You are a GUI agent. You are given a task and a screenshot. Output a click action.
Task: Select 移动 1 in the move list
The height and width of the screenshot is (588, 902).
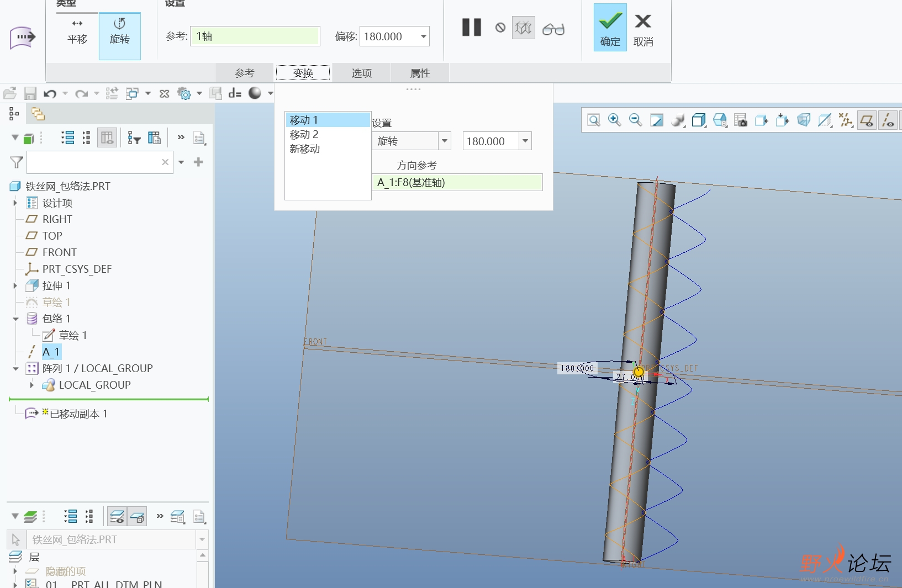point(328,120)
